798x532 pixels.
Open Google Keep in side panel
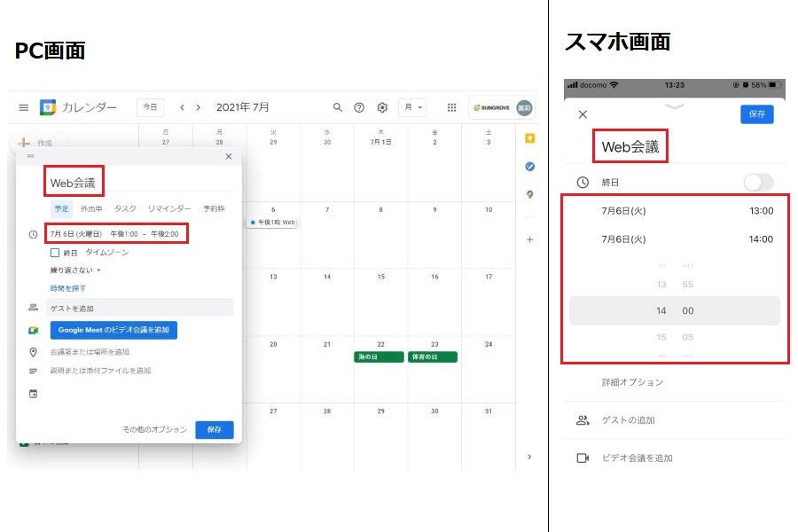tap(529, 138)
